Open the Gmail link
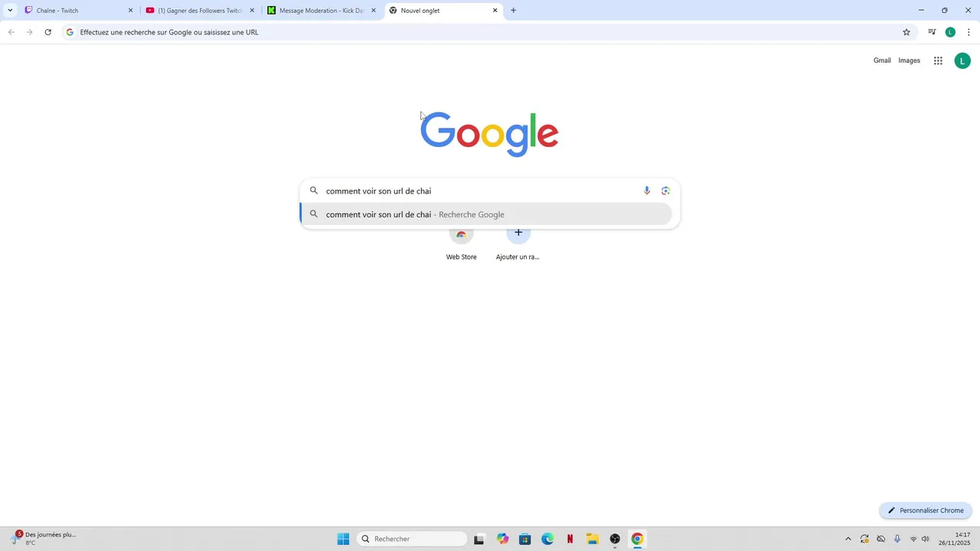Image resolution: width=980 pixels, height=551 pixels. click(x=882, y=60)
